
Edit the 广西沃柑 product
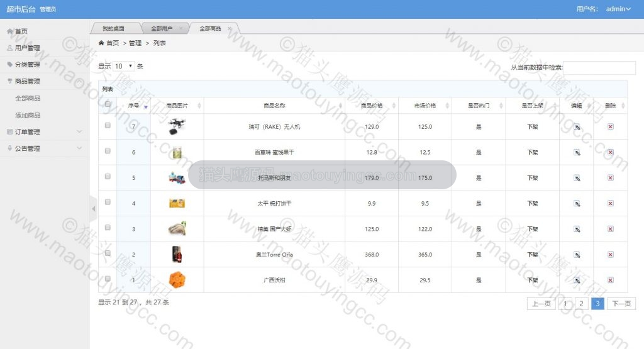[577, 280]
